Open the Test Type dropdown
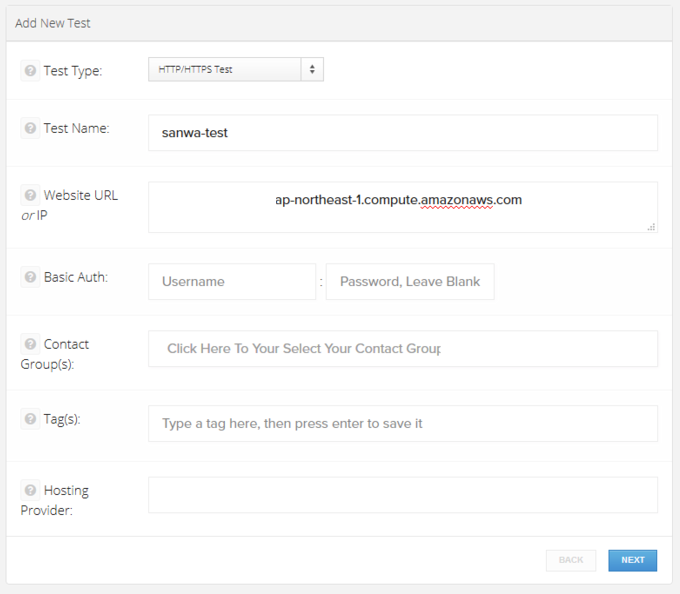Screen dimensions: 680x594 click(236, 69)
